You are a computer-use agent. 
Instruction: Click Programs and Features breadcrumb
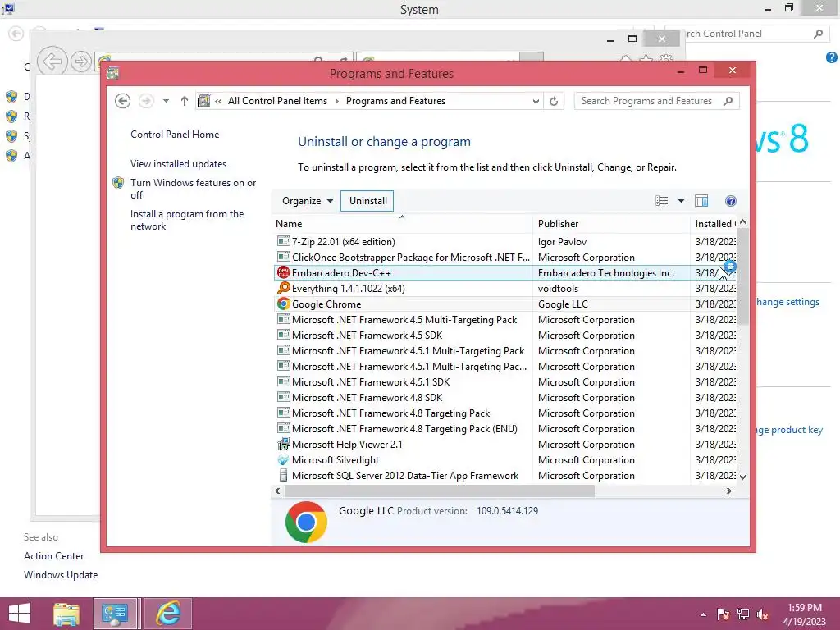click(x=395, y=101)
